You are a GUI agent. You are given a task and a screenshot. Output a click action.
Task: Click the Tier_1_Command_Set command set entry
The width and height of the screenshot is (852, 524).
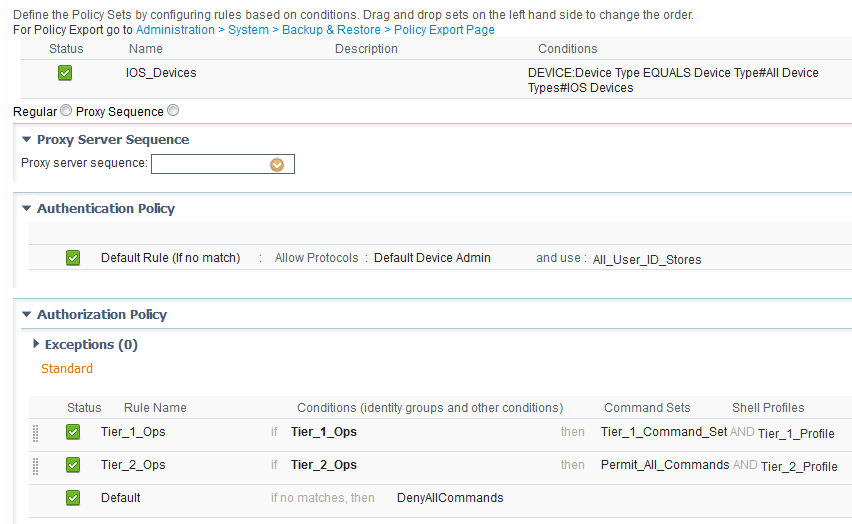click(x=664, y=432)
